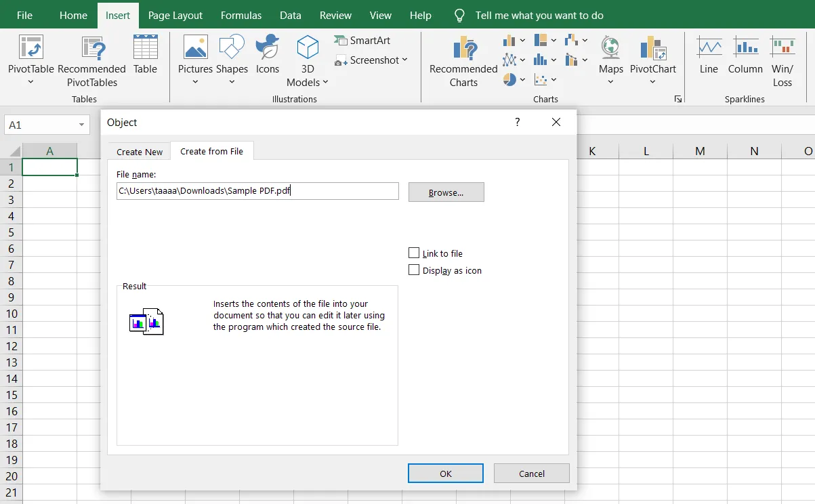Enable the Link to file checkbox

tap(414, 253)
